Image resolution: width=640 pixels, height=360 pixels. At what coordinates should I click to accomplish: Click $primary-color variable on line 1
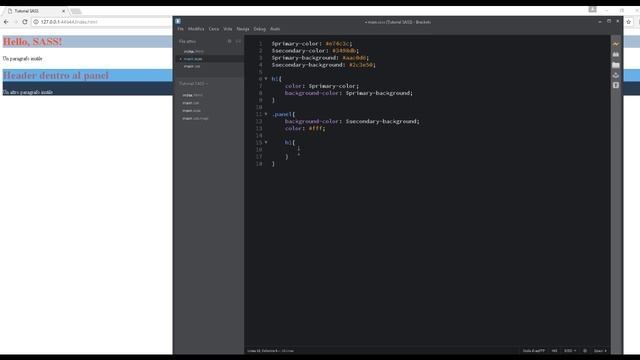pyautogui.click(x=296, y=44)
